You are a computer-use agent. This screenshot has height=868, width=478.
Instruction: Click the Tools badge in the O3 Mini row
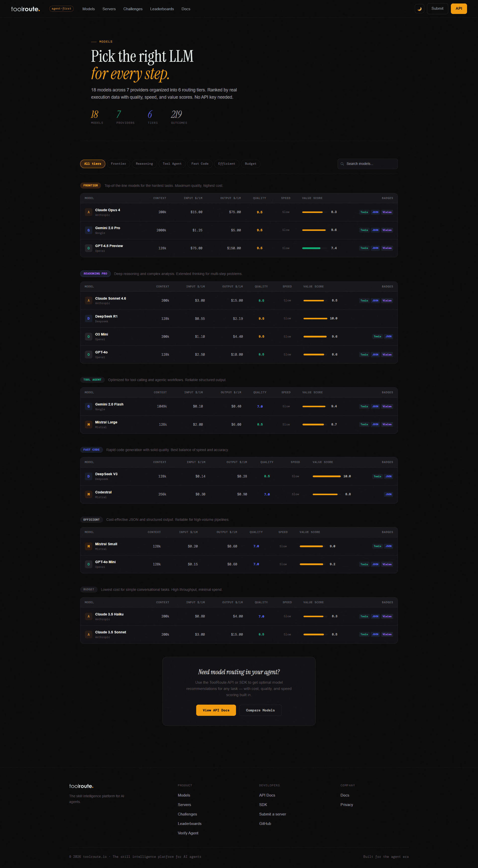pyautogui.click(x=377, y=337)
